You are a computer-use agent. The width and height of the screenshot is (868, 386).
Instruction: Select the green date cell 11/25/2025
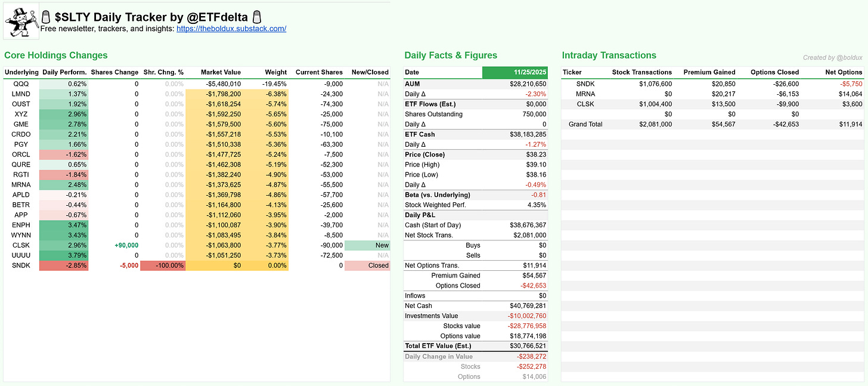[514, 72]
